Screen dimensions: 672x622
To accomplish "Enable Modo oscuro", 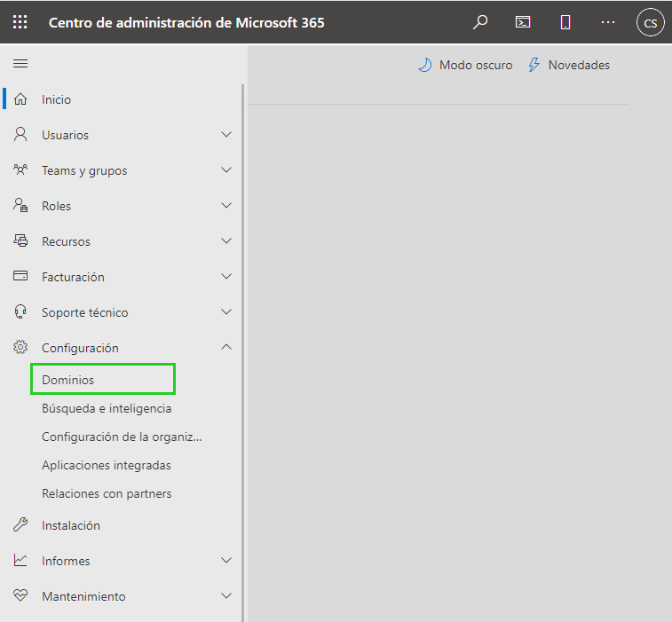I will 476,65.
